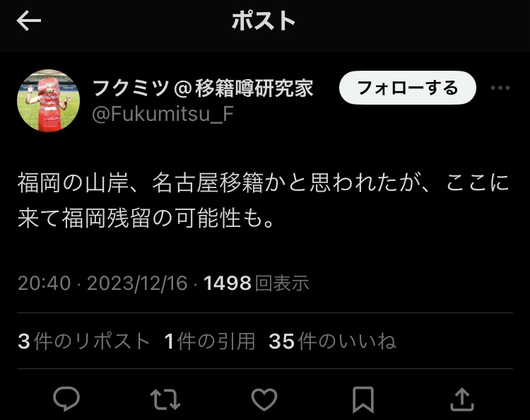Image resolution: width=530 pixels, height=420 pixels.
Task: Click the フォローする follow button
Action: point(408,88)
